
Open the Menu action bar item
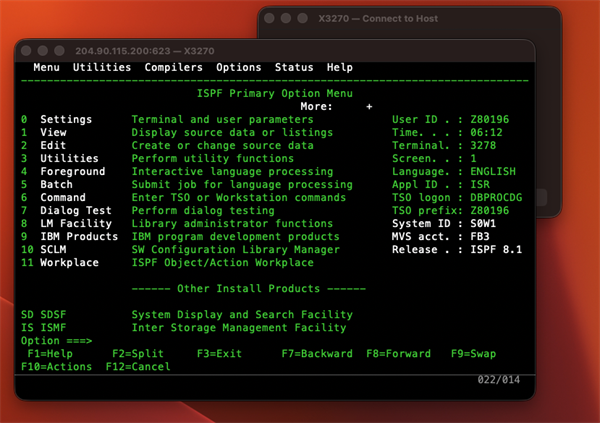46,67
